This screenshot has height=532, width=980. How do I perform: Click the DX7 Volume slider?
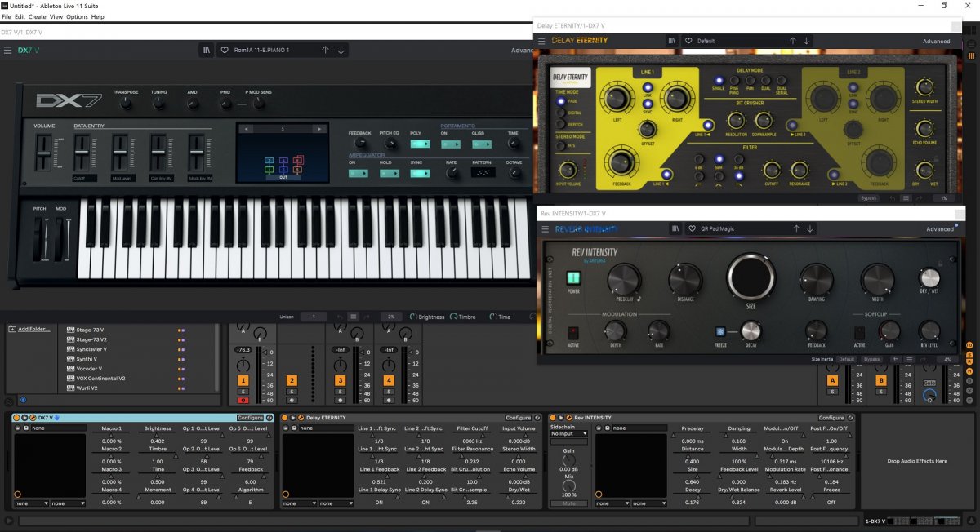pyautogui.click(x=44, y=152)
